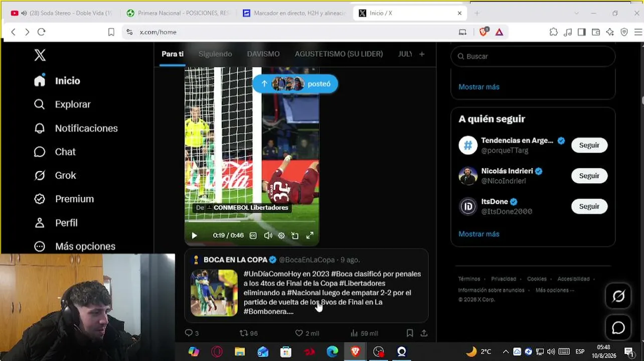Click Mostrar más under A quién seguir
Image resolution: width=644 pixels, height=361 pixels.
tap(479, 234)
